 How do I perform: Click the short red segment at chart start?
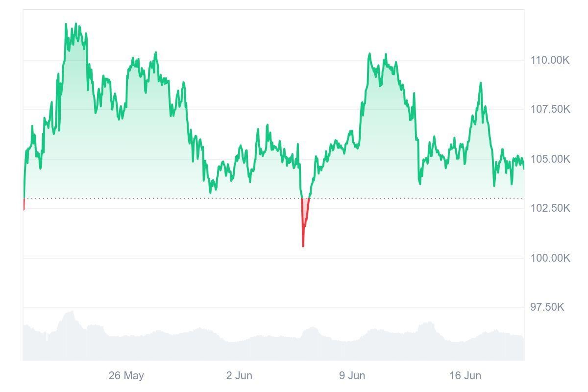pyautogui.click(x=24, y=204)
